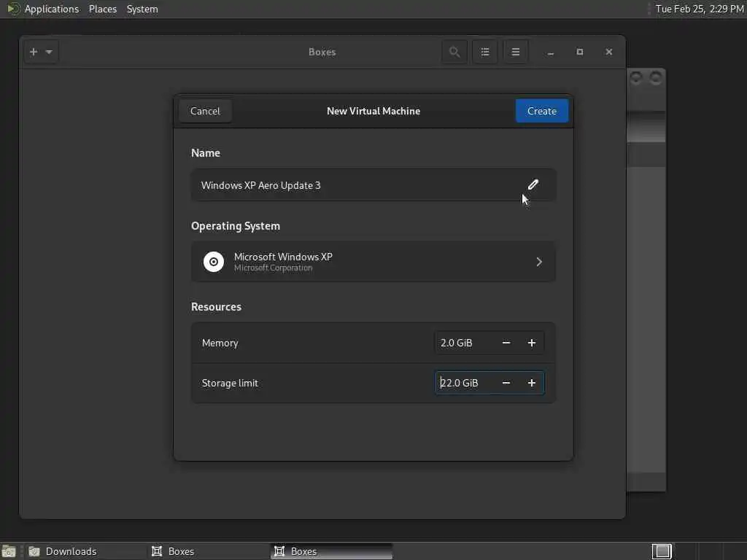The width and height of the screenshot is (747, 560).
Task: Decrease Memory with the minus button
Action: click(506, 343)
